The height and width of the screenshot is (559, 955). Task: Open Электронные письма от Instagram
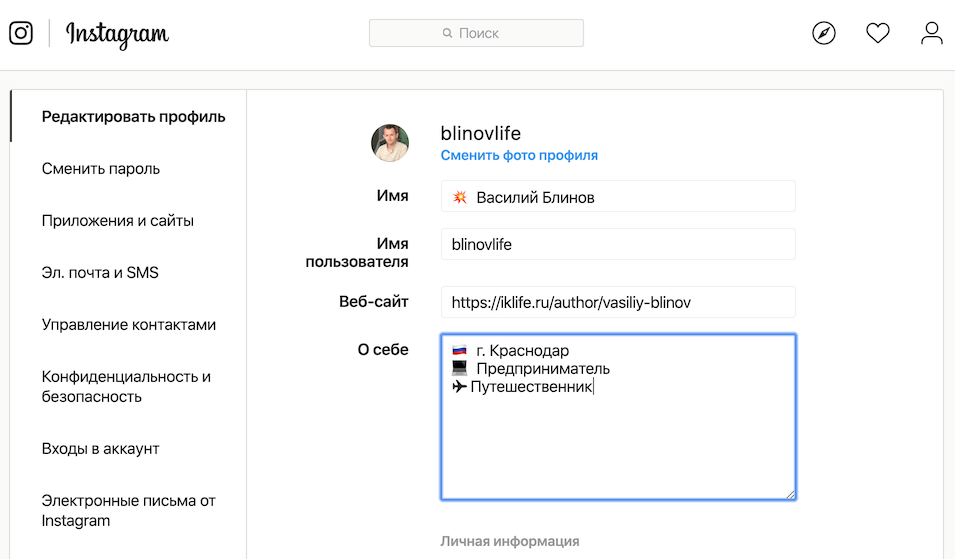[x=129, y=510]
